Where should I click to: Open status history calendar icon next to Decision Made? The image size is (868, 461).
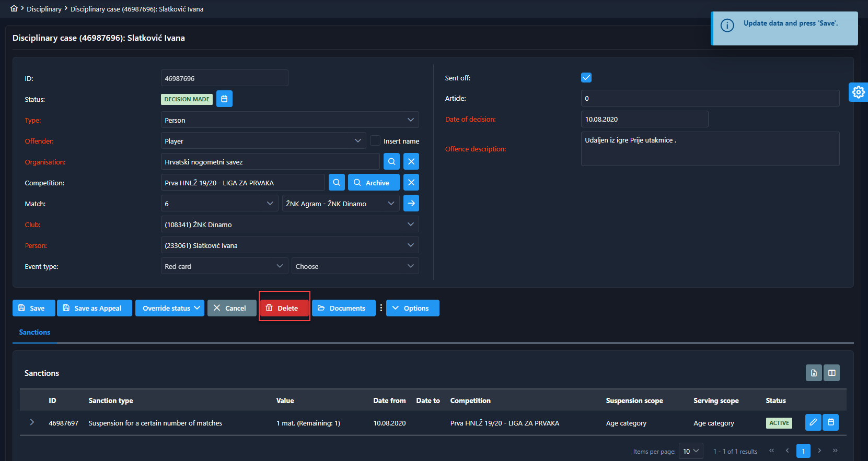point(224,99)
